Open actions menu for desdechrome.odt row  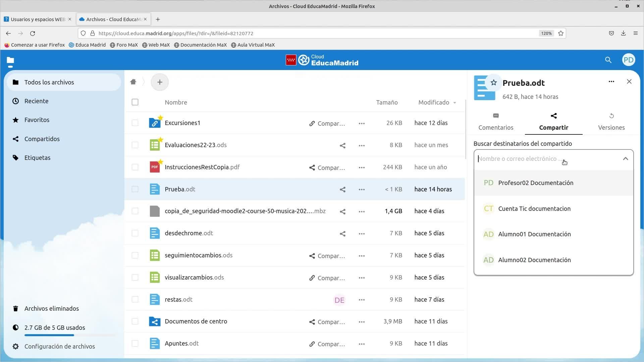pyautogui.click(x=361, y=234)
